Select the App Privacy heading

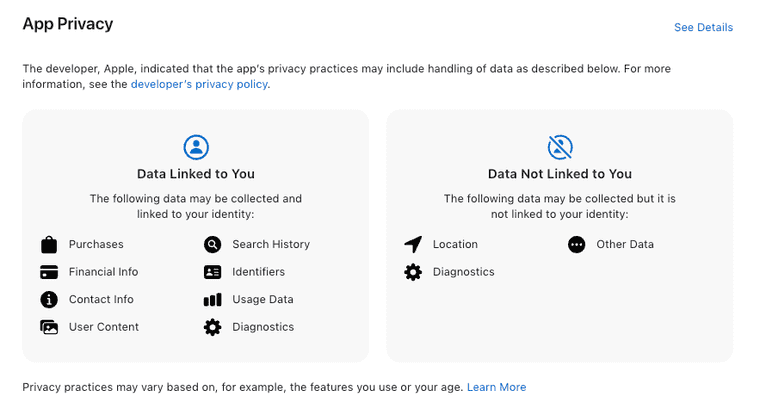tap(68, 23)
